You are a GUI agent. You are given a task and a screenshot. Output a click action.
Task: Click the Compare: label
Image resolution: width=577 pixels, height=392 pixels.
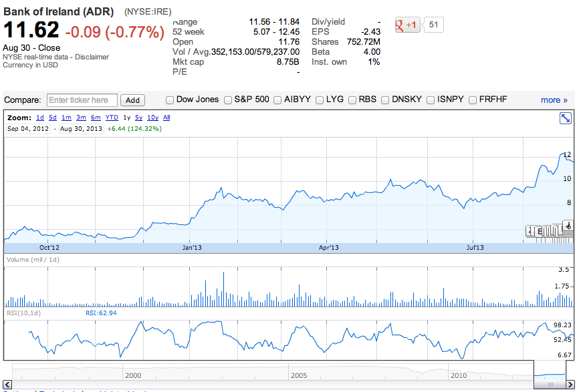[23, 100]
